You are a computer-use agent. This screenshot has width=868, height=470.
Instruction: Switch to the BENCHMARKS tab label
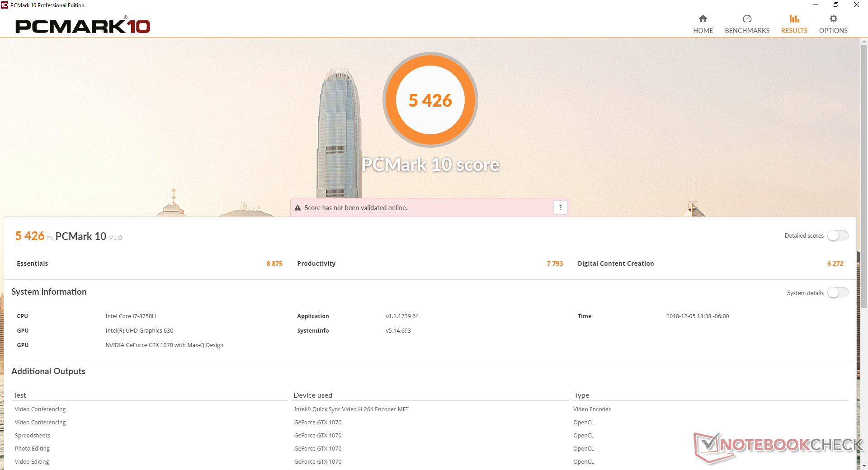747,31
